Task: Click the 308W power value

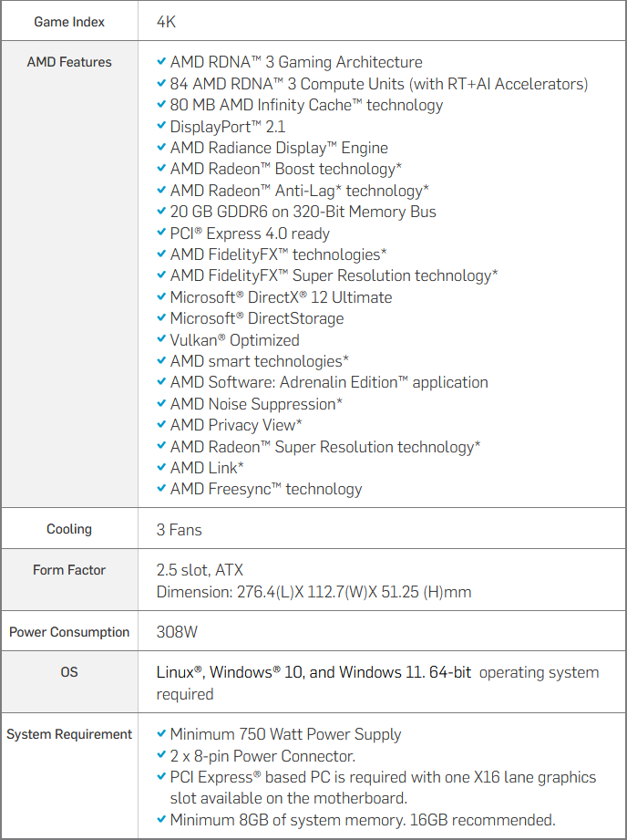Action: pos(177,632)
